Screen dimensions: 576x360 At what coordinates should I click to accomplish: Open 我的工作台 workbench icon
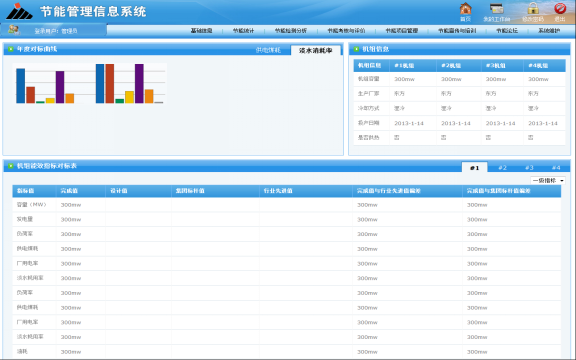coord(496,8)
